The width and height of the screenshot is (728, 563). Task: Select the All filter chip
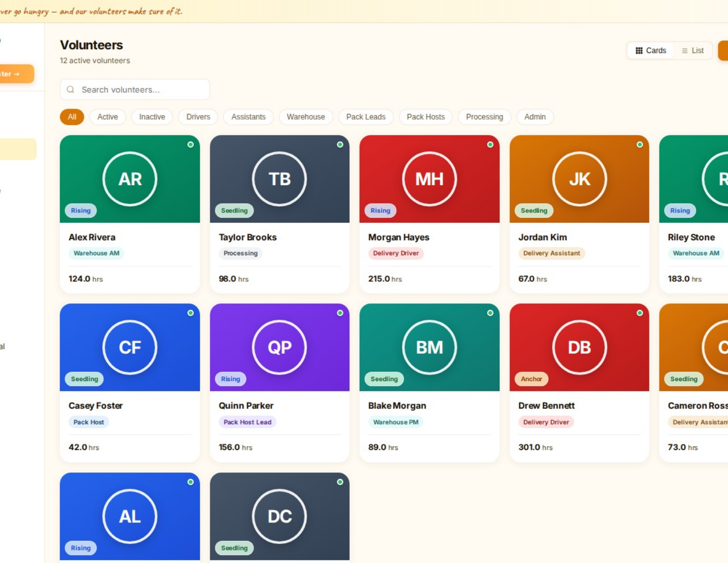(x=72, y=117)
